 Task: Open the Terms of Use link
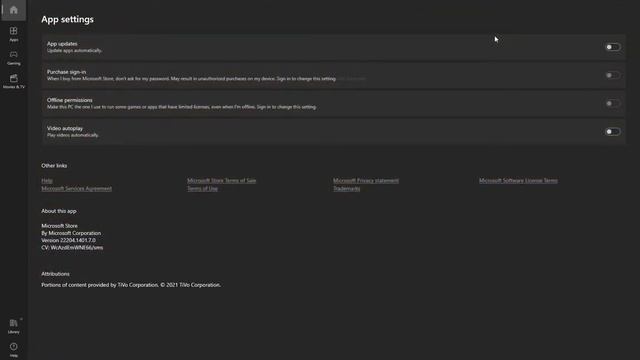[x=202, y=189]
